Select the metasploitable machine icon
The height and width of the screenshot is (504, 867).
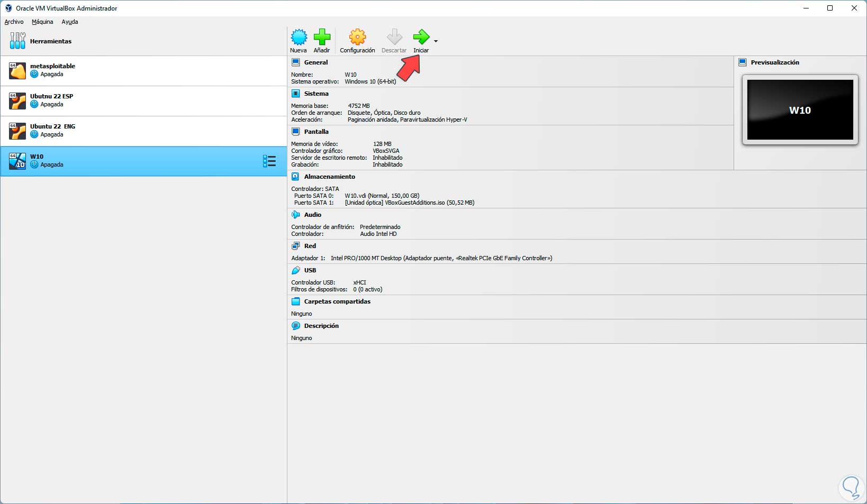click(x=17, y=70)
